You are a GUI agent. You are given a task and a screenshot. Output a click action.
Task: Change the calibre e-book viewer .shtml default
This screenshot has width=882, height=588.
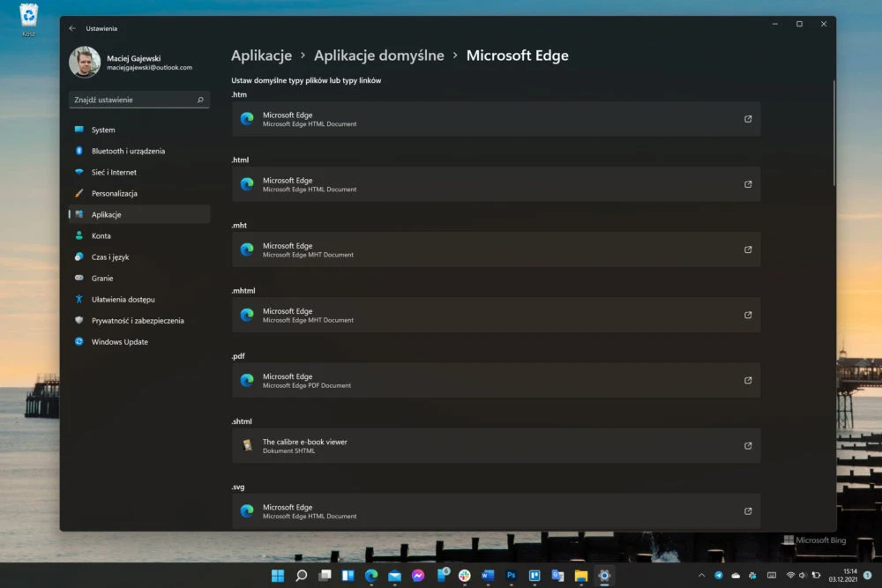[496, 446]
